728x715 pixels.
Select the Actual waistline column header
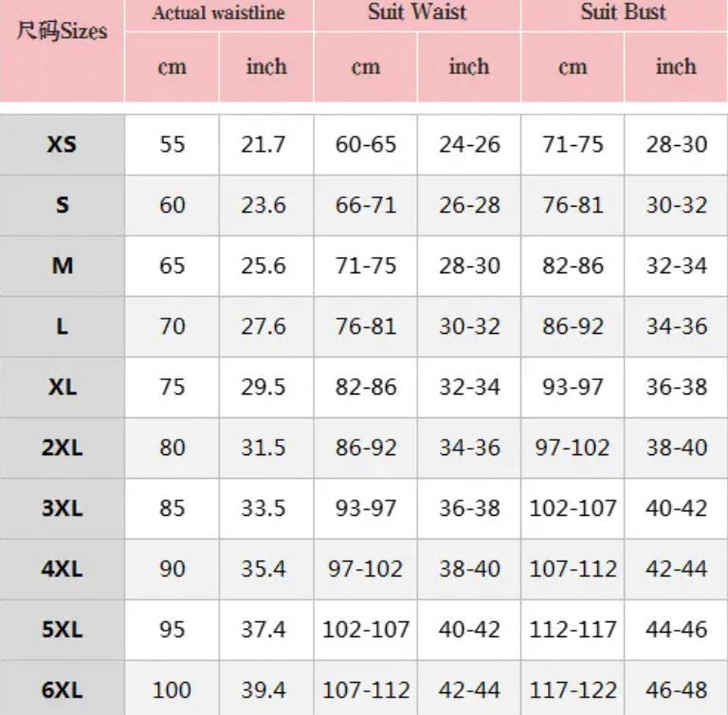pos(218,14)
